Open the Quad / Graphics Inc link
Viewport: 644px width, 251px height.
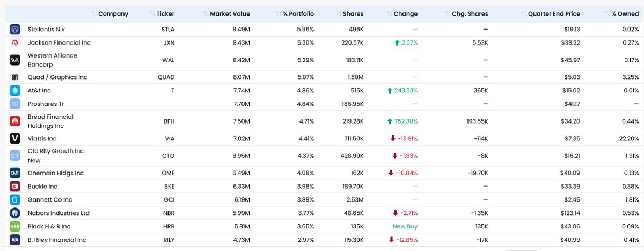(x=57, y=77)
